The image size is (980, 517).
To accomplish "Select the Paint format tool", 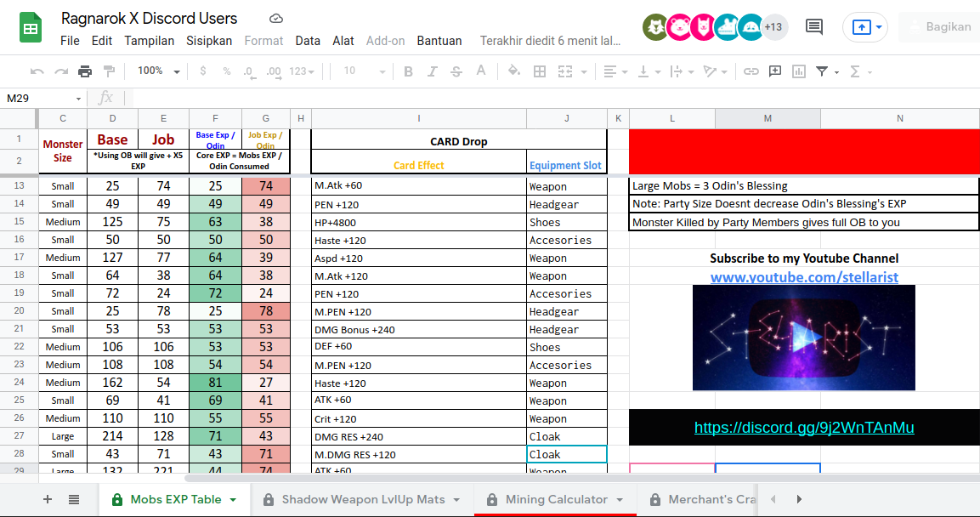I will (107, 71).
